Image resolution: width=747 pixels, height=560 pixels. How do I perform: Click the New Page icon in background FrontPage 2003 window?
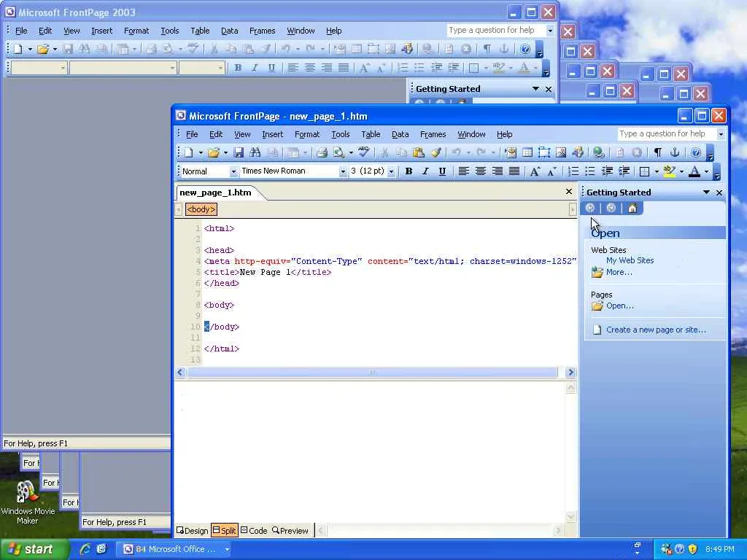click(18, 49)
